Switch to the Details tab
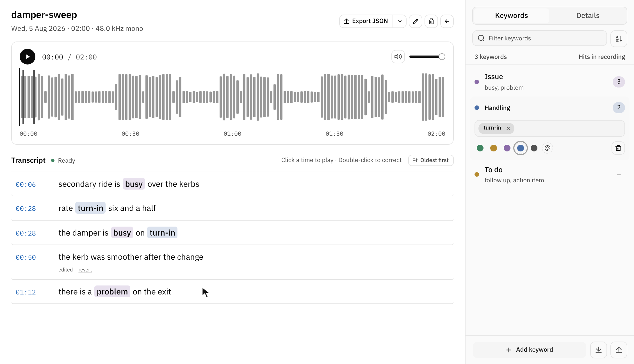 point(588,16)
